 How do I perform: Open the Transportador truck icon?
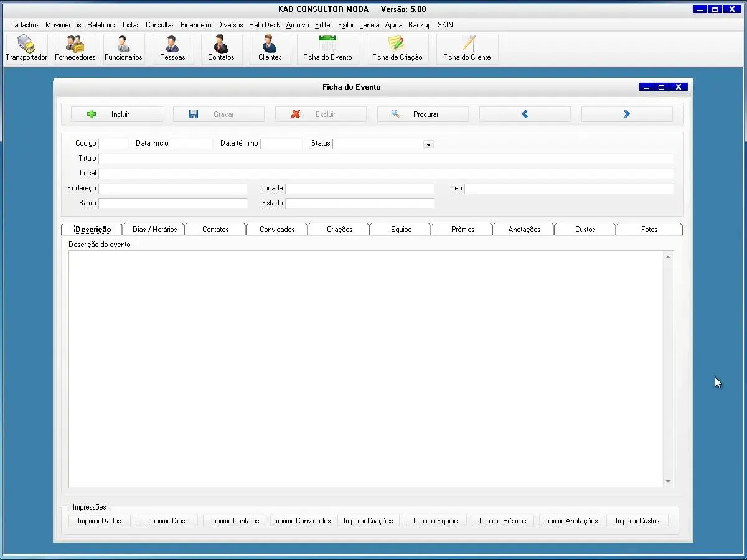[26, 49]
